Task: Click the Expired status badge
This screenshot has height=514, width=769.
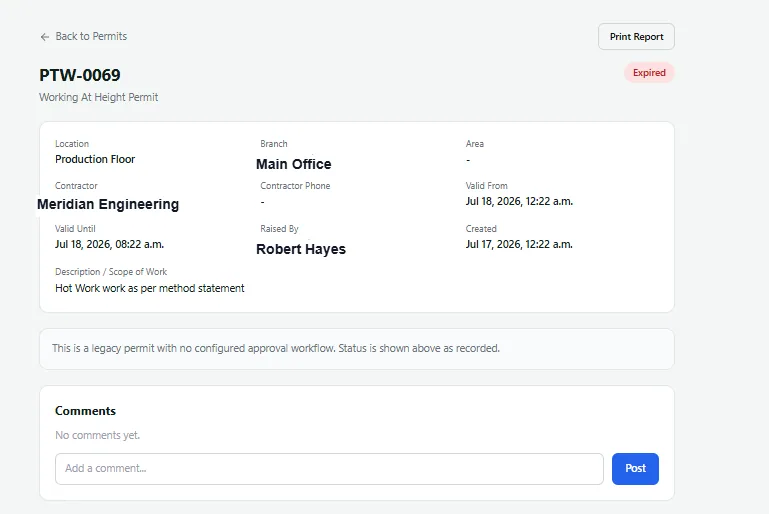Action: 649,73
